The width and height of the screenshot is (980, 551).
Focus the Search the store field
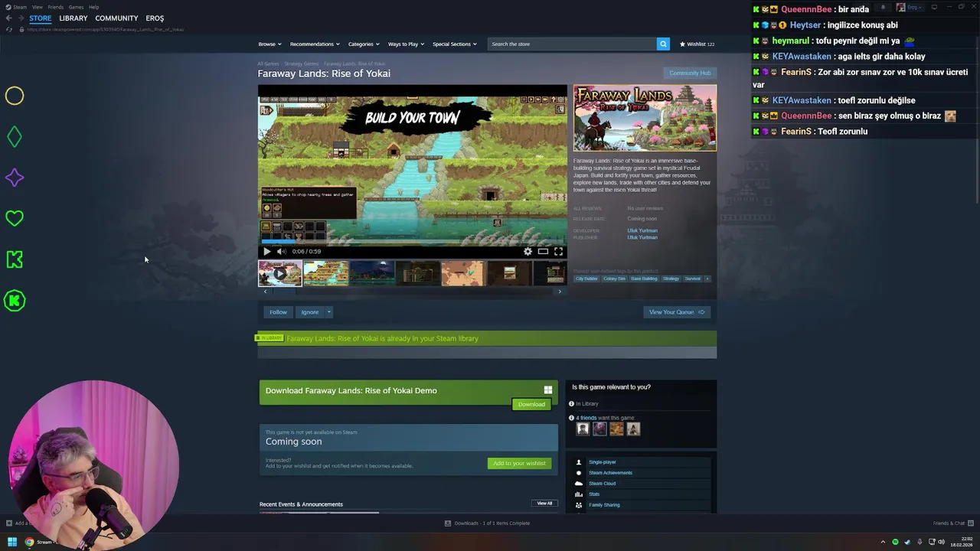572,44
